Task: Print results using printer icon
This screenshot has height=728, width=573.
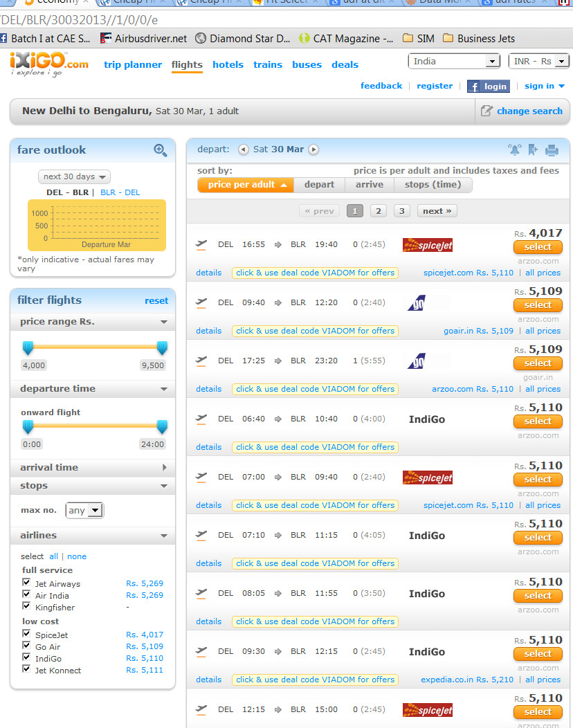Action: coord(552,150)
